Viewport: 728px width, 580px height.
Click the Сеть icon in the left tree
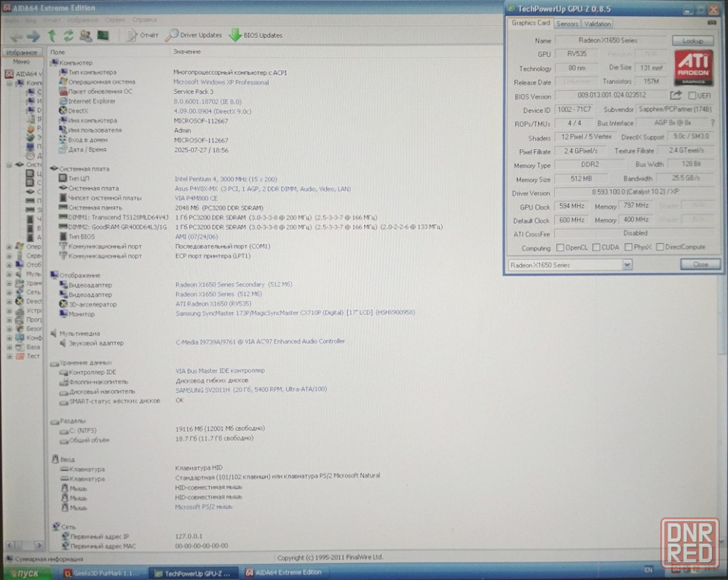tap(20, 293)
